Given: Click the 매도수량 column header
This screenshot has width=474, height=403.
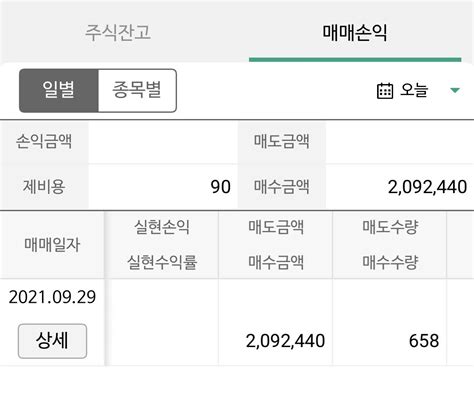Looking at the screenshot, I should pos(390,227).
